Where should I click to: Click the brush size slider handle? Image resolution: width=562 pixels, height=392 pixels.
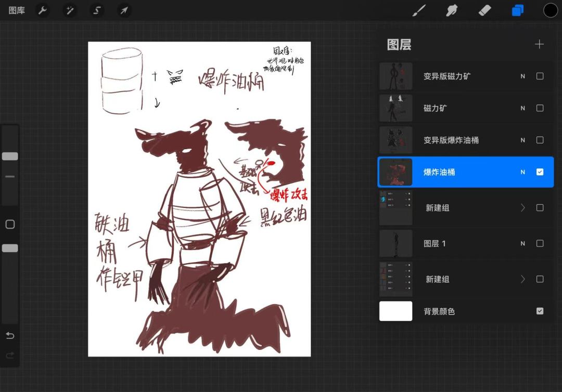pos(10,156)
